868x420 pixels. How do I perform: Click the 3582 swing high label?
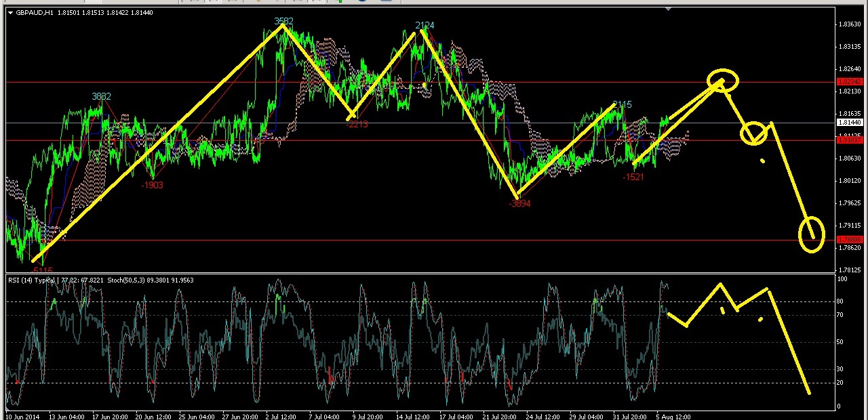point(283,22)
